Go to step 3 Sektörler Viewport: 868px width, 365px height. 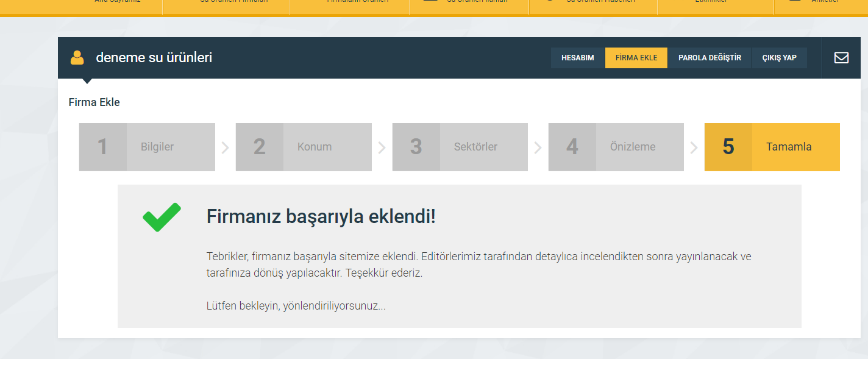tap(460, 147)
